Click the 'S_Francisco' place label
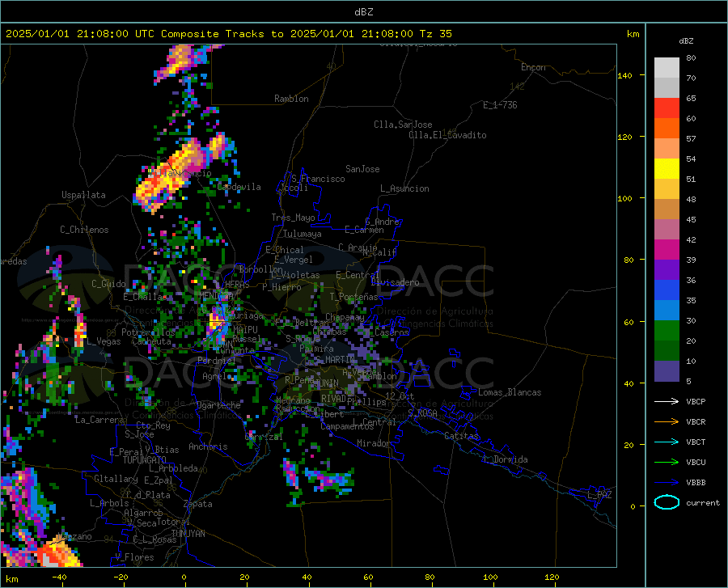The image size is (728, 588). [x=318, y=179]
